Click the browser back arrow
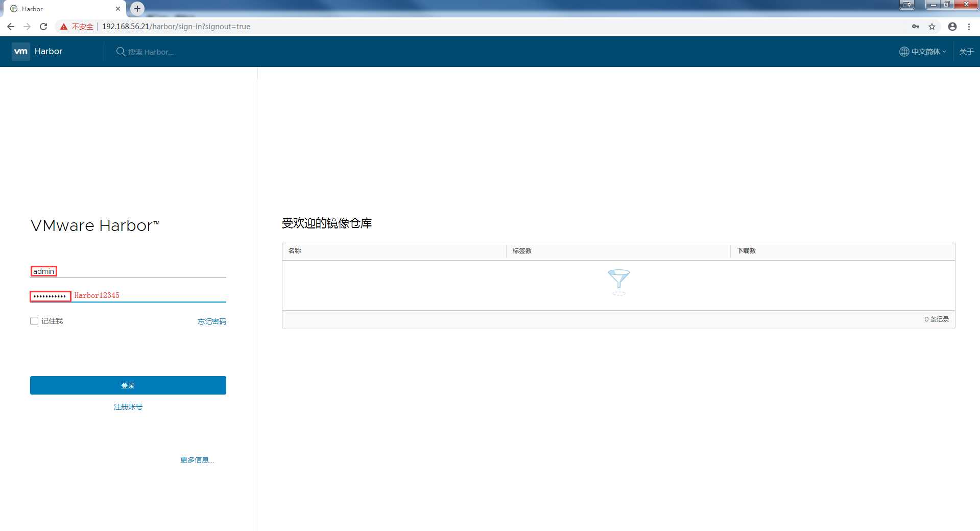980x531 pixels. (x=11, y=27)
